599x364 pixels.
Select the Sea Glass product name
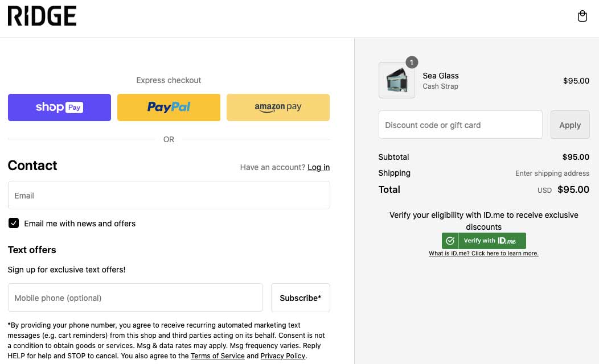coord(441,76)
